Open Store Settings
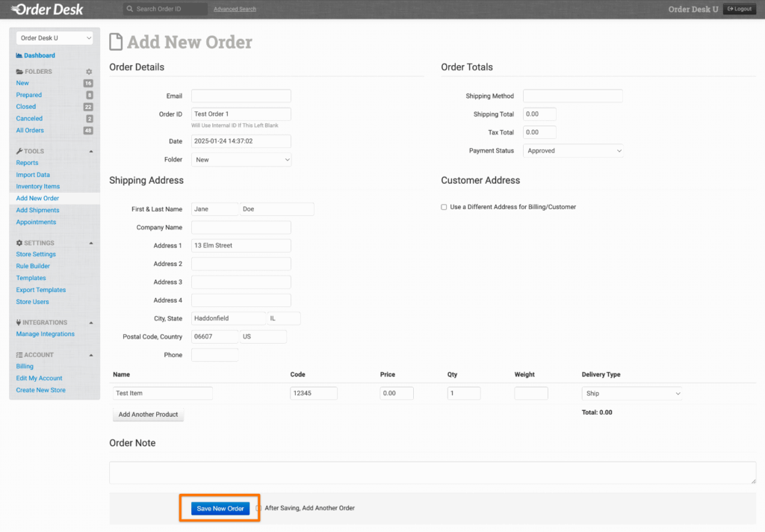The width and height of the screenshot is (765, 532). (x=36, y=254)
